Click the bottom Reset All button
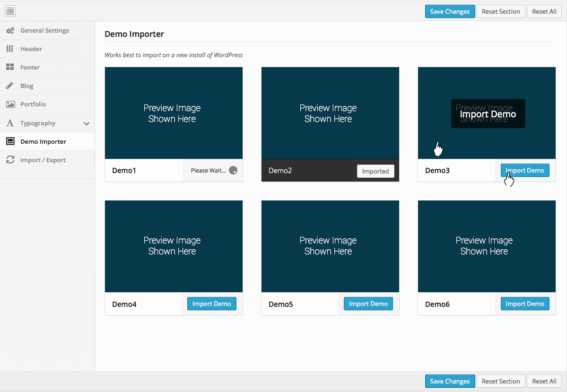The height and width of the screenshot is (392, 567). (544, 381)
